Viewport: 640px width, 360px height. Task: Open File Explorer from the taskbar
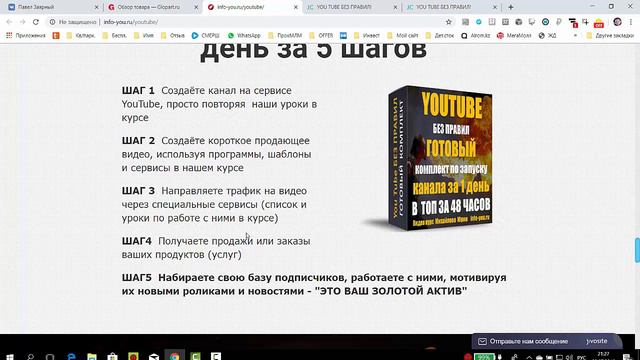coord(92,357)
